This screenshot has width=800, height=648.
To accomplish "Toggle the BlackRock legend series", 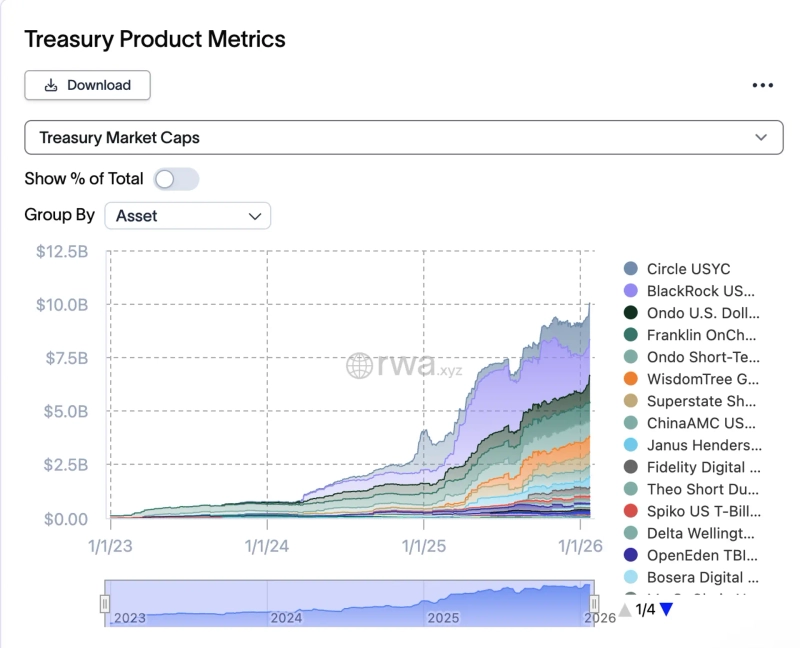I will tap(701, 291).
